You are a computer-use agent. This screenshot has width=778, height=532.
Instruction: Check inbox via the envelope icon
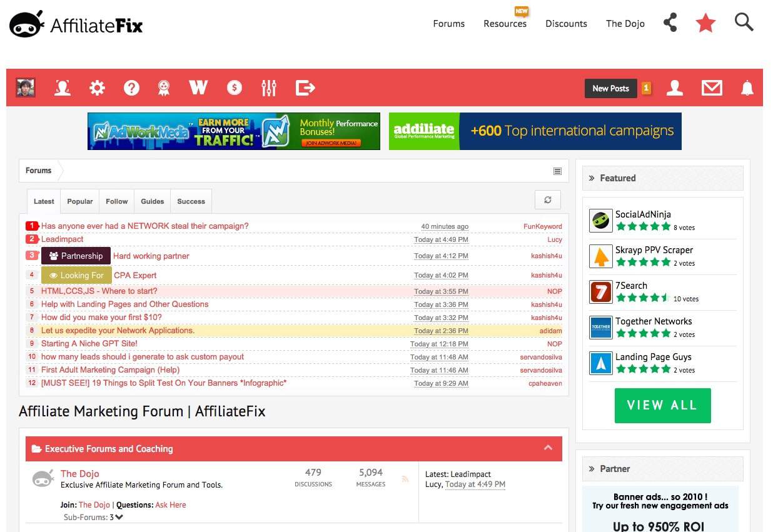(712, 88)
